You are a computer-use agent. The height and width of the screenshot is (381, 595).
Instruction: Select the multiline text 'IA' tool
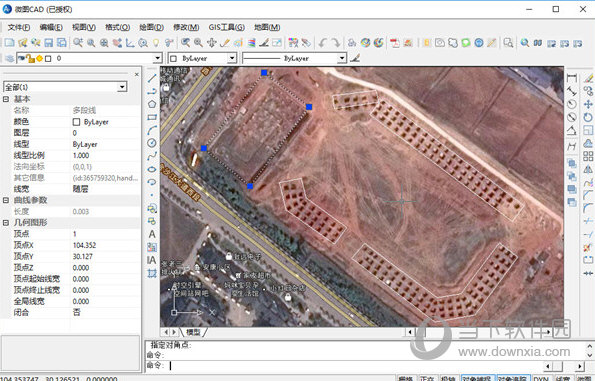pos(151,260)
